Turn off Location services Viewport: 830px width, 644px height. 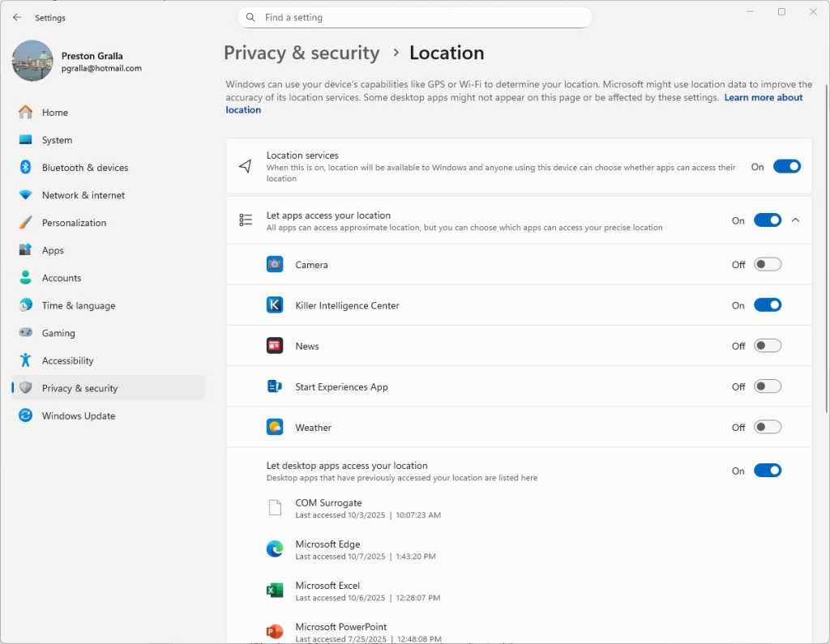pyautogui.click(x=786, y=166)
